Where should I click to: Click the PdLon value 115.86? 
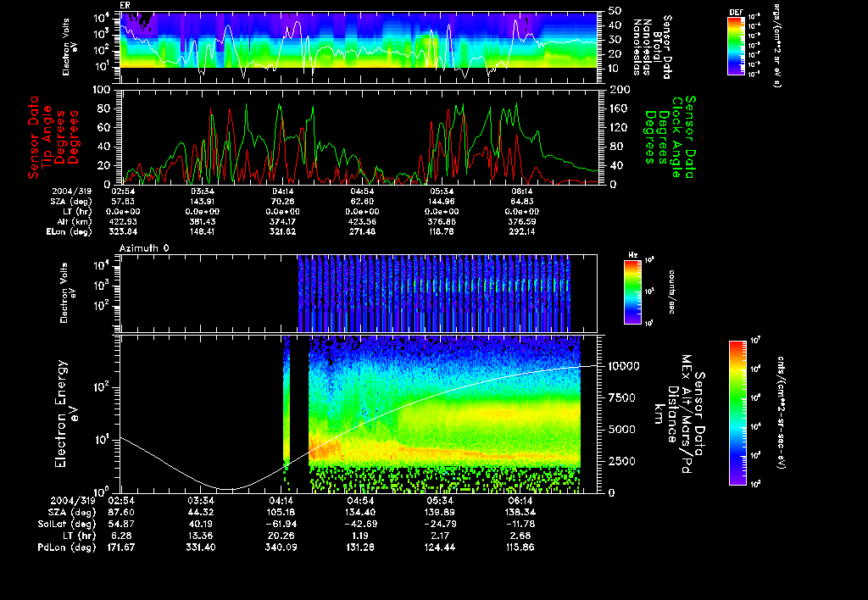pyautogui.click(x=520, y=547)
